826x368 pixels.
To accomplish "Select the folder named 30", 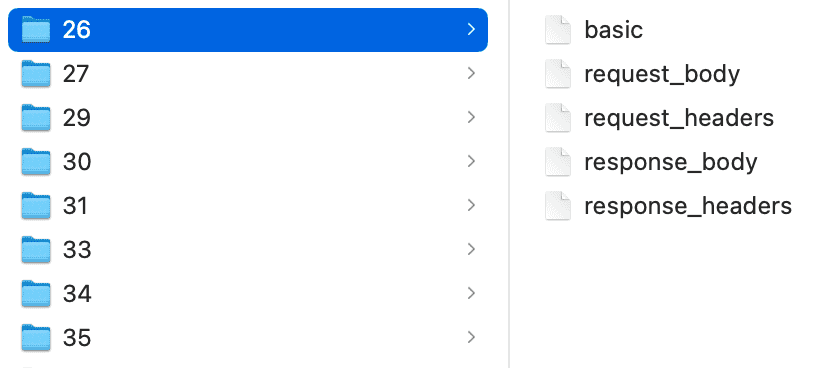I will point(248,162).
